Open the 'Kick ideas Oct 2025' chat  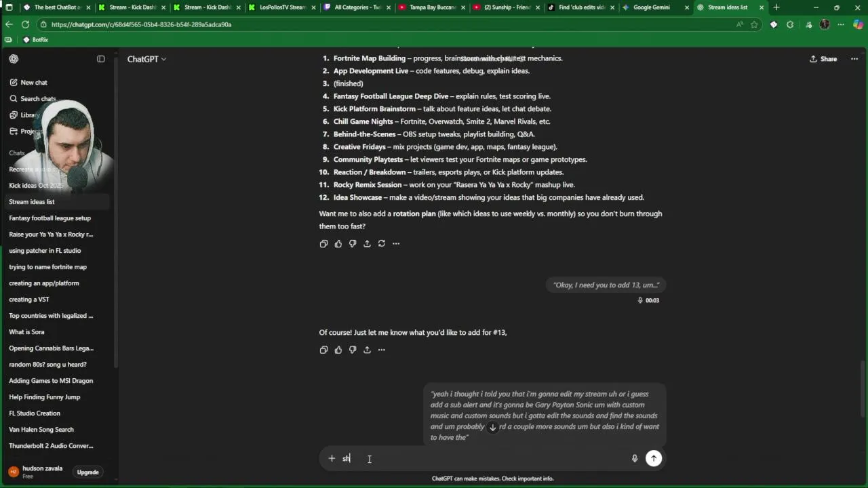[x=35, y=186]
